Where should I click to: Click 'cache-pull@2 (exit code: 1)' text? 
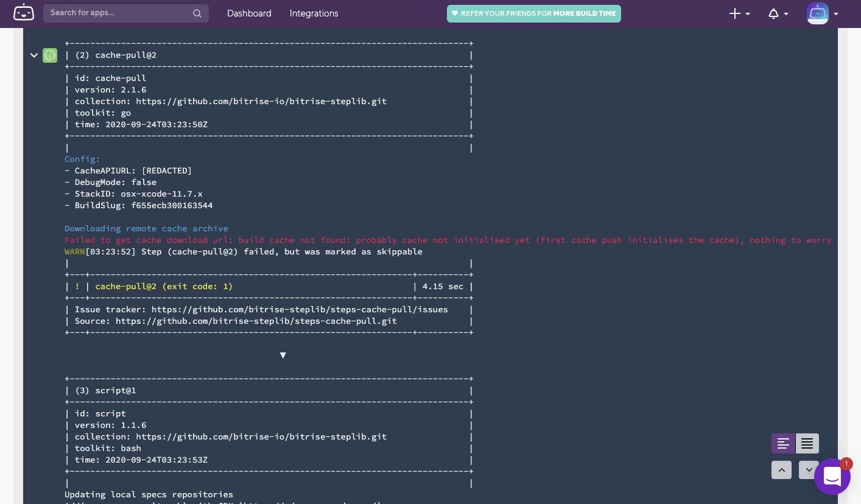[164, 286]
